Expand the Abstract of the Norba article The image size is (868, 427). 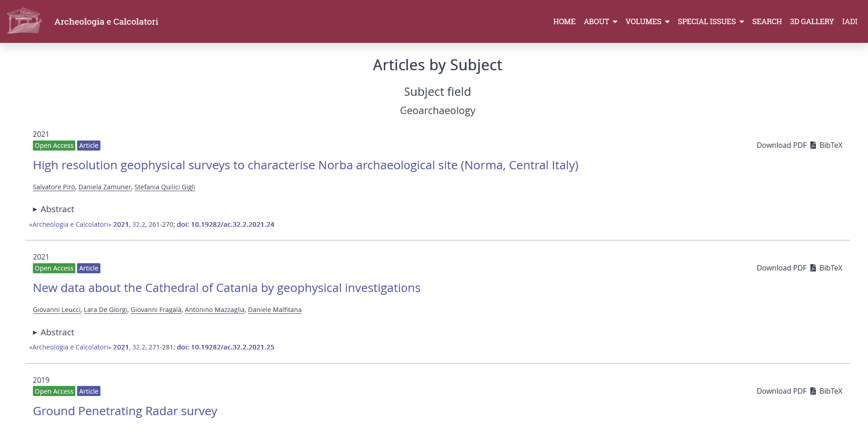pos(53,209)
